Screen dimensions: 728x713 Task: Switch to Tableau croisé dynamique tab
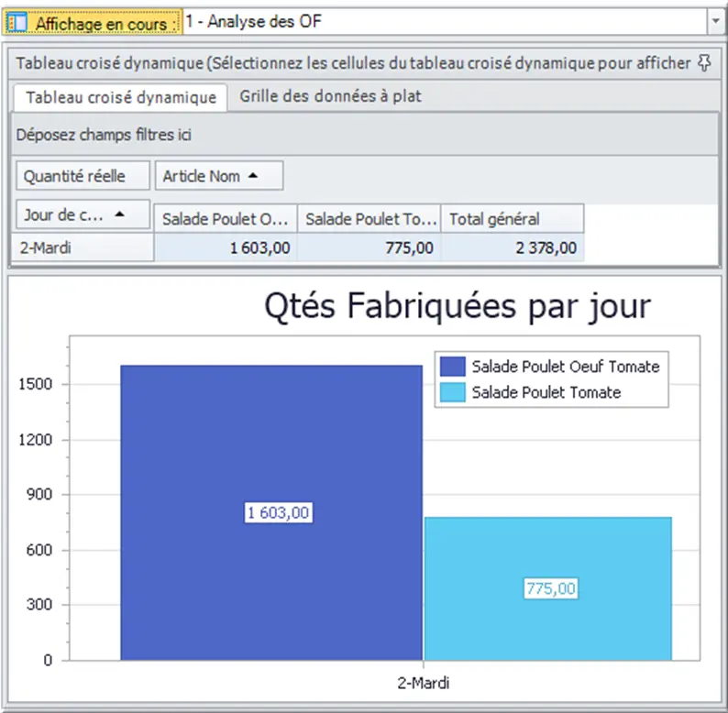tap(121, 97)
